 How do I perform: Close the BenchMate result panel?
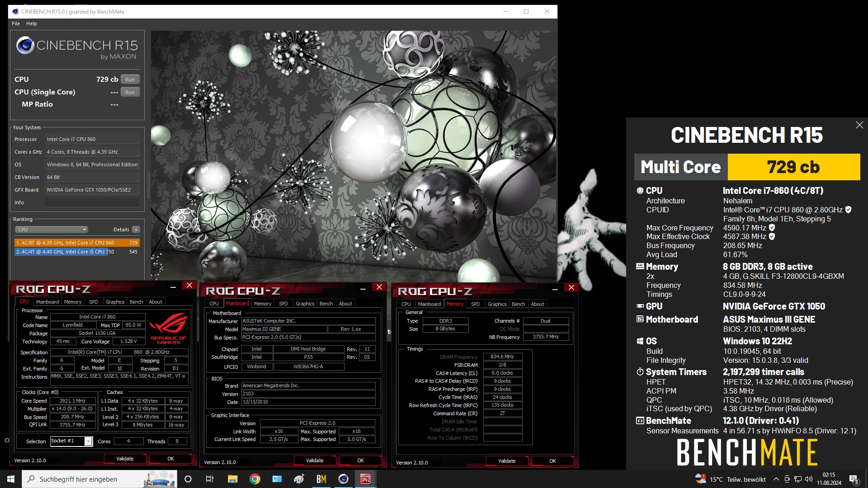[x=859, y=125]
